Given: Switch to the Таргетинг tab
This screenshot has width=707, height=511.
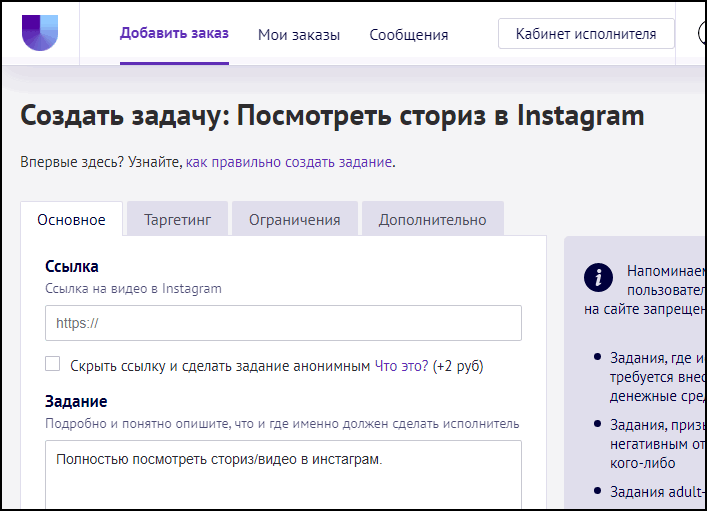Looking at the screenshot, I should [x=177, y=220].
